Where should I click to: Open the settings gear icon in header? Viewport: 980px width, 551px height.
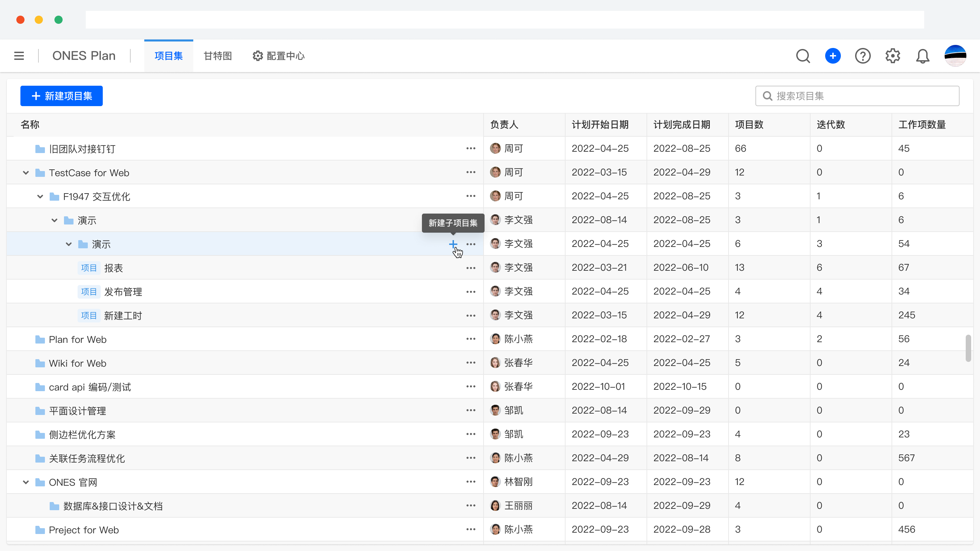click(x=893, y=56)
